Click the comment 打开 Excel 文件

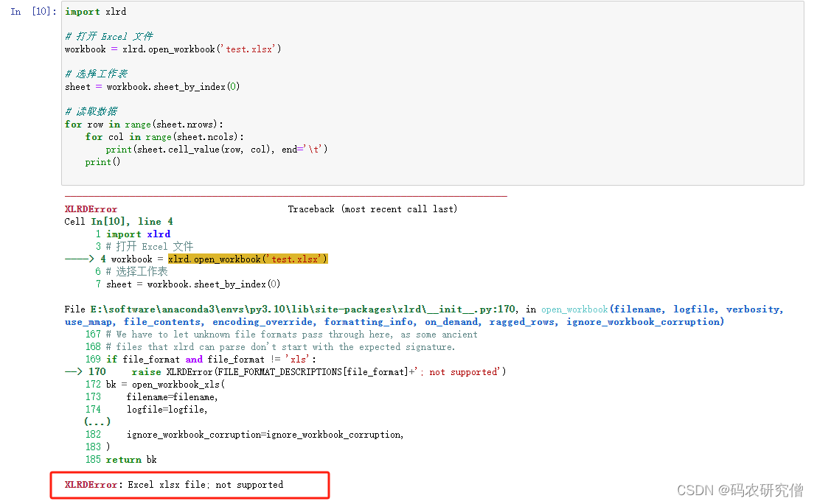coord(111,35)
